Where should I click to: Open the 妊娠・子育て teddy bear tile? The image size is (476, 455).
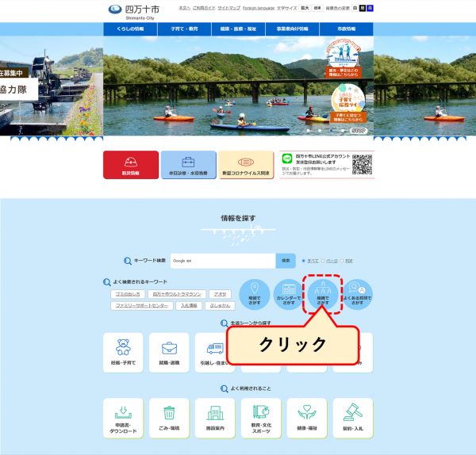pos(123,352)
